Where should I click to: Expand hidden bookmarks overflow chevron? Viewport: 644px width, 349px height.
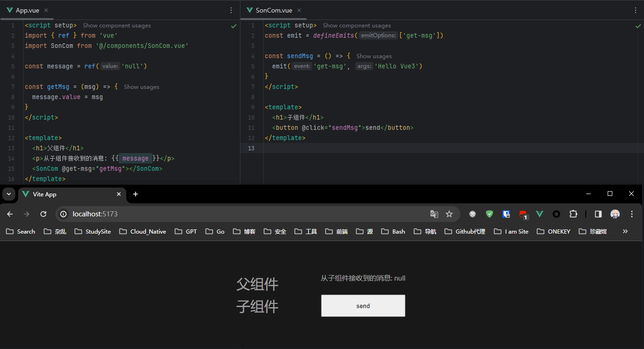[x=625, y=231]
